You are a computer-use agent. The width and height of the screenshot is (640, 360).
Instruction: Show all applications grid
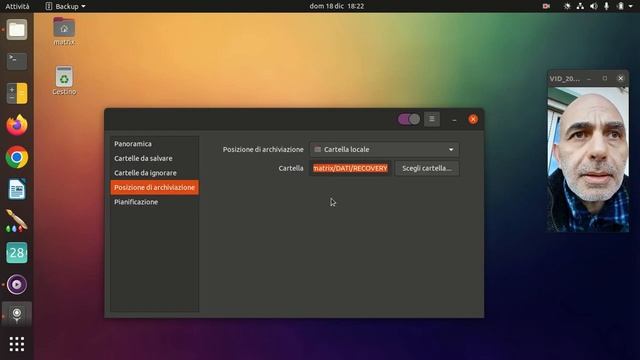click(17, 344)
